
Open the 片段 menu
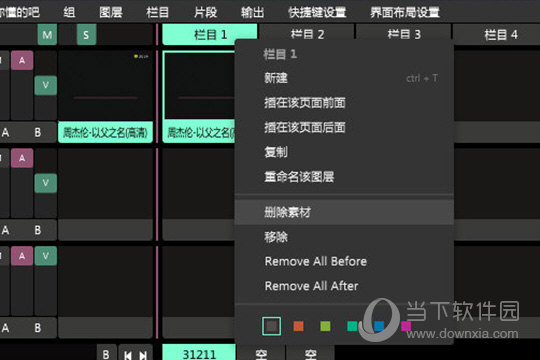(205, 12)
